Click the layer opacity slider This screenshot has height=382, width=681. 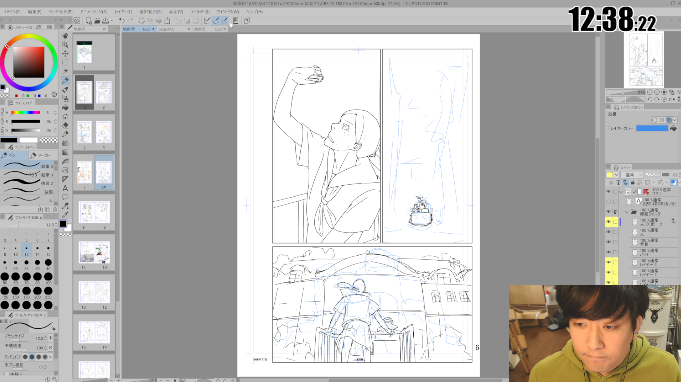(x=657, y=175)
